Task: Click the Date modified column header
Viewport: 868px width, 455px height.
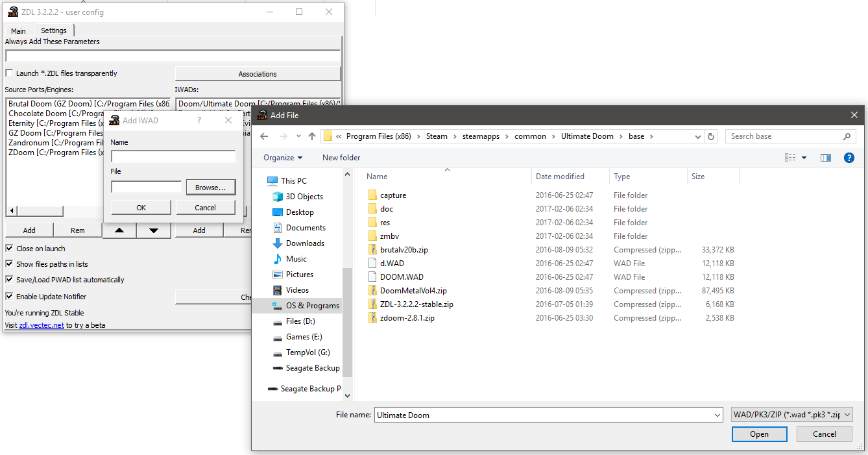Action: [x=560, y=177]
